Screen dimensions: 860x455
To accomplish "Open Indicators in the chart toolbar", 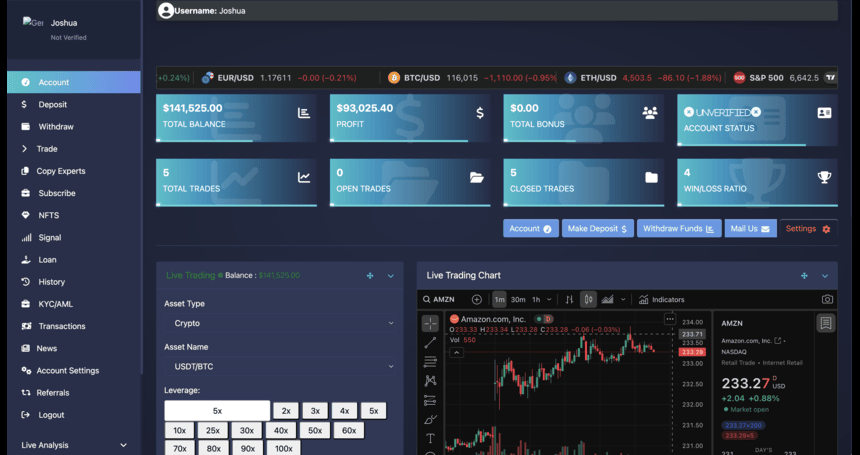I will 661,299.
